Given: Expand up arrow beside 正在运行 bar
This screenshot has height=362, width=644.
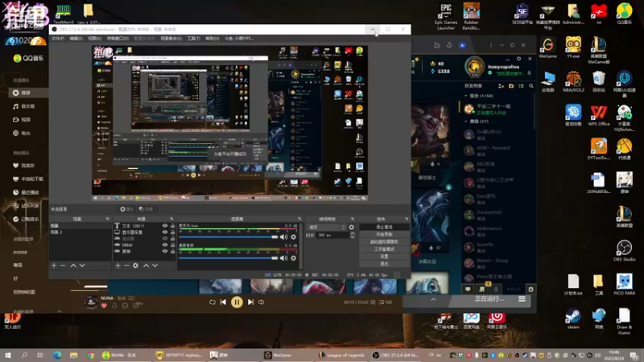Looking at the screenshot, I should (433, 299).
